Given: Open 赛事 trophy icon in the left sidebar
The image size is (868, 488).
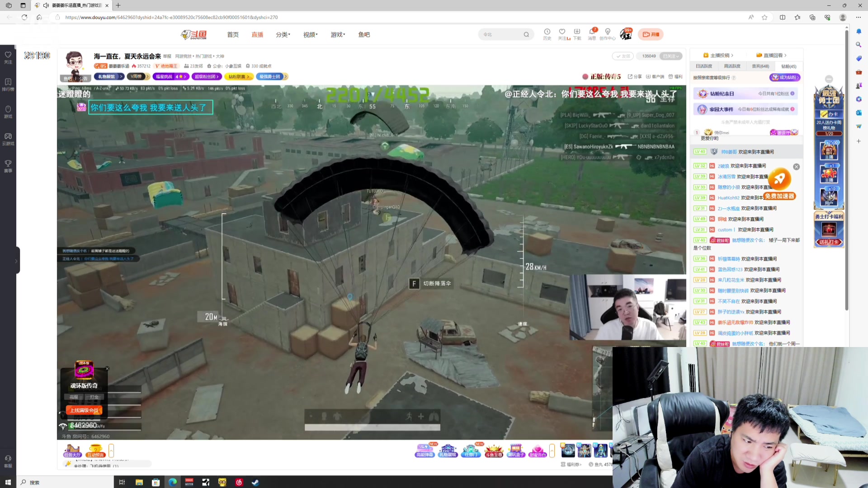Looking at the screenshot, I should [x=8, y=166].
